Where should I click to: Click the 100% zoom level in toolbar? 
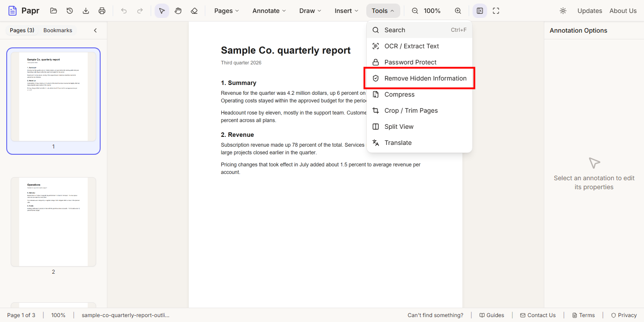432,11
